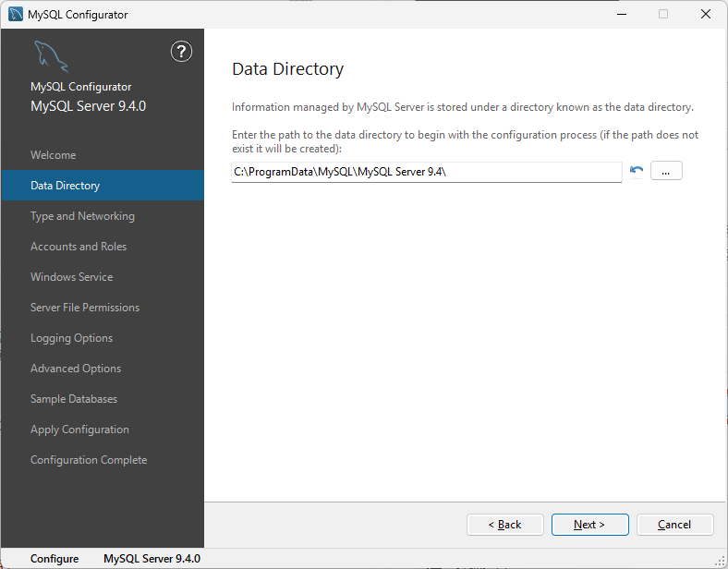Click 'Configure' in the status bar
This screenshot has width=728, height=569.
tap(55, 559)
